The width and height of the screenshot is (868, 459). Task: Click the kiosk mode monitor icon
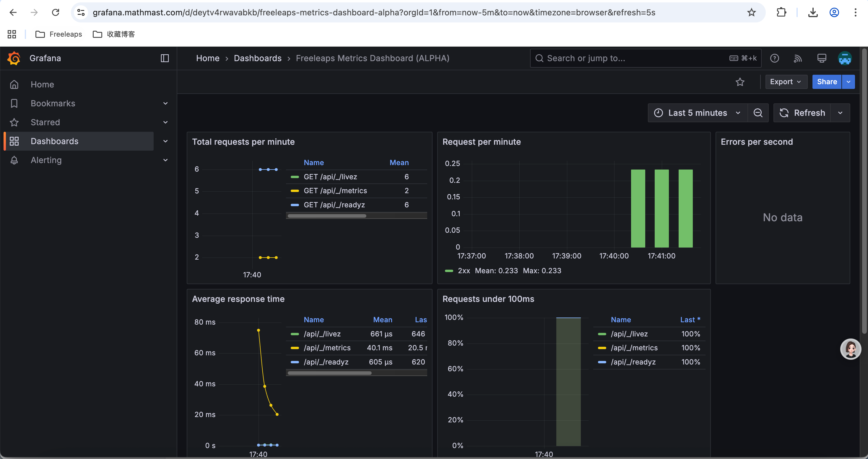coord(822,58)
